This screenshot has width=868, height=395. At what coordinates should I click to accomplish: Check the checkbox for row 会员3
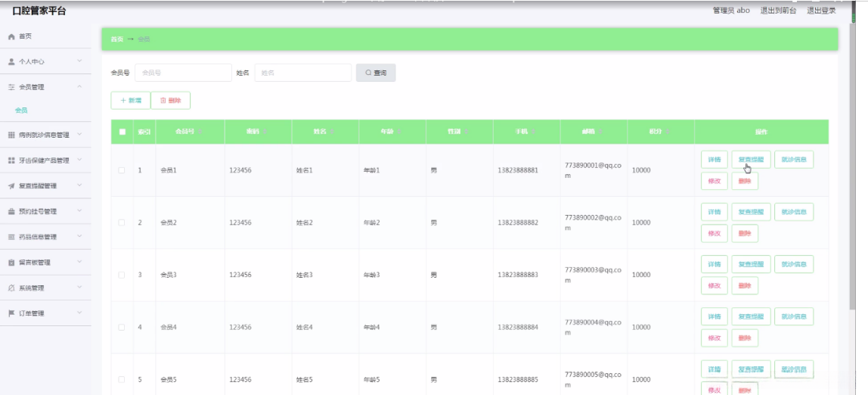click(x=122, y=275)
